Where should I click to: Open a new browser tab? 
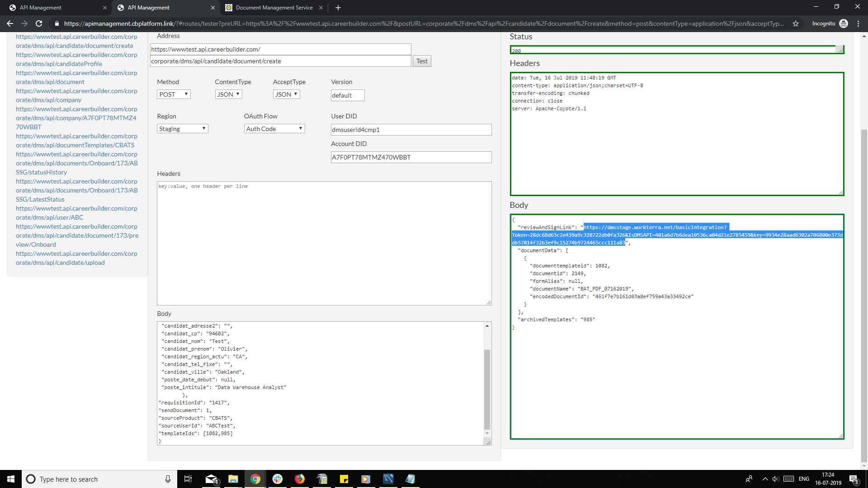pyautogui.click(x=338, y=8)
